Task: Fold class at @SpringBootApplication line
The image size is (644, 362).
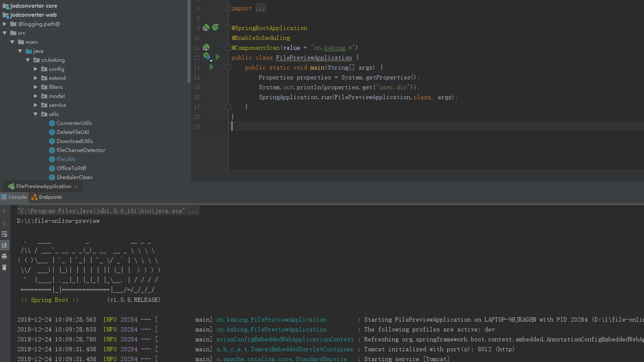Action: click(x=228, y=28)
